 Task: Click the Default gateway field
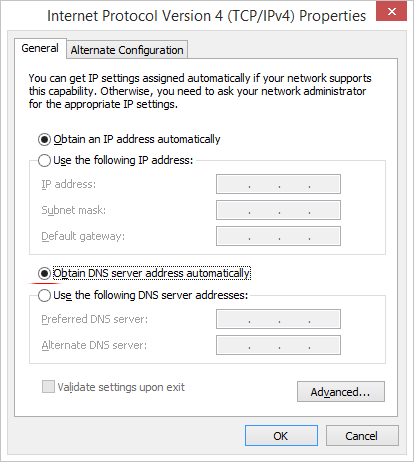click(x=278, y=236)
